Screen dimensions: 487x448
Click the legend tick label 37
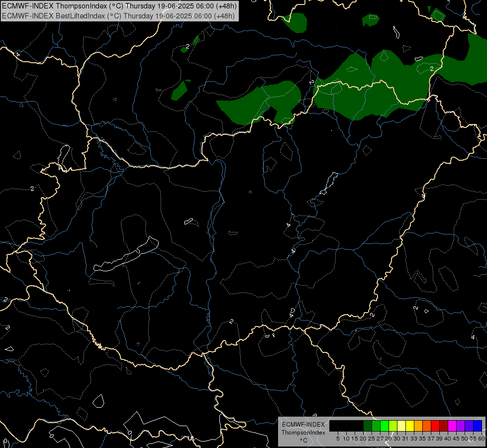[x=431, y=439]
